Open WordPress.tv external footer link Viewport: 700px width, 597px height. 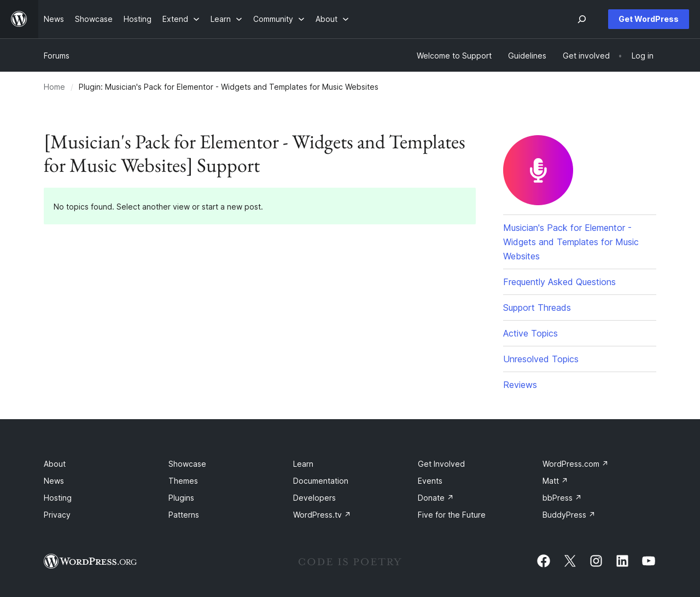tap(322, 515)
